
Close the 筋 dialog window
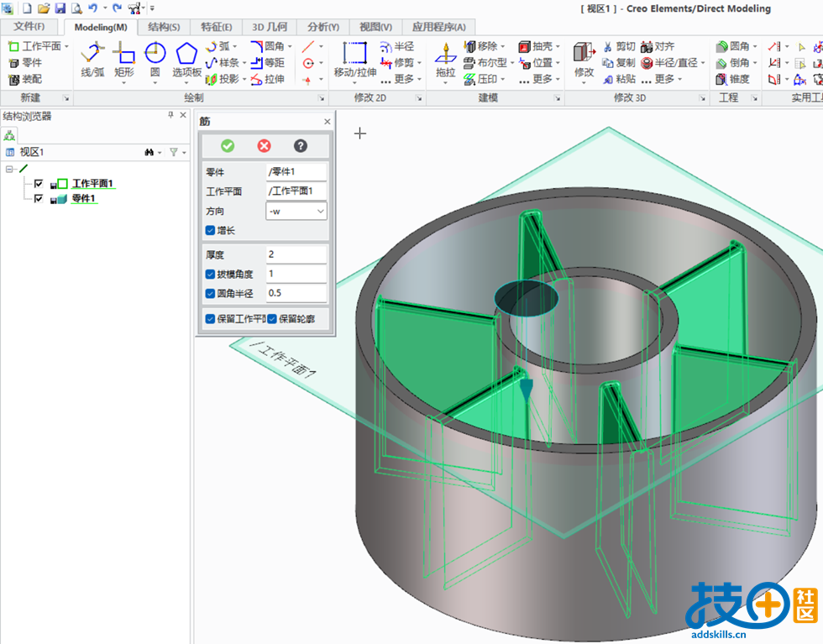tap(327, 122)
